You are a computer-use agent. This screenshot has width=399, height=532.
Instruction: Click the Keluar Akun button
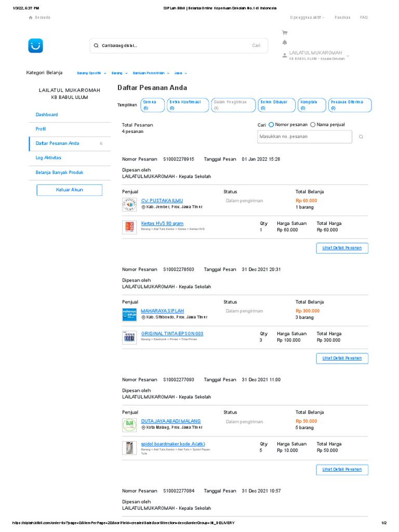70,190
